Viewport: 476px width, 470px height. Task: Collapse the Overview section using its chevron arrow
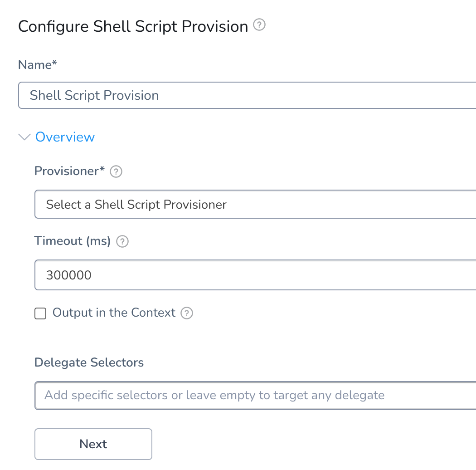[x=24, y=137]
